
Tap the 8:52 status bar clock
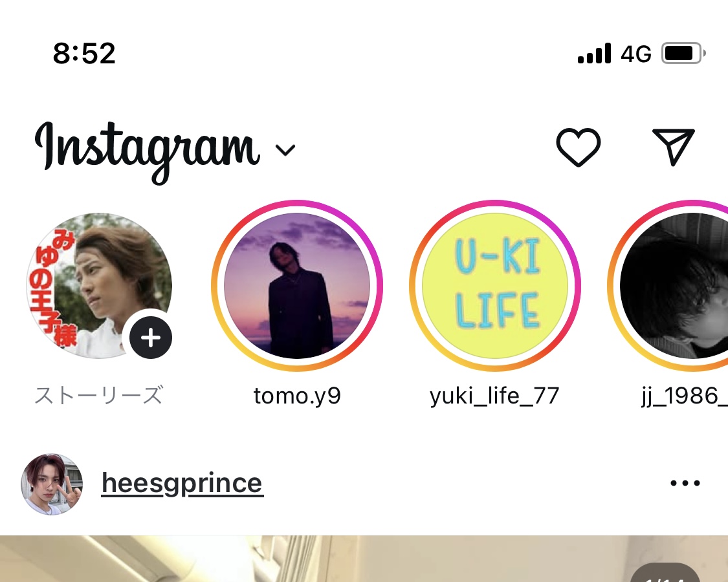click(84, 54)
